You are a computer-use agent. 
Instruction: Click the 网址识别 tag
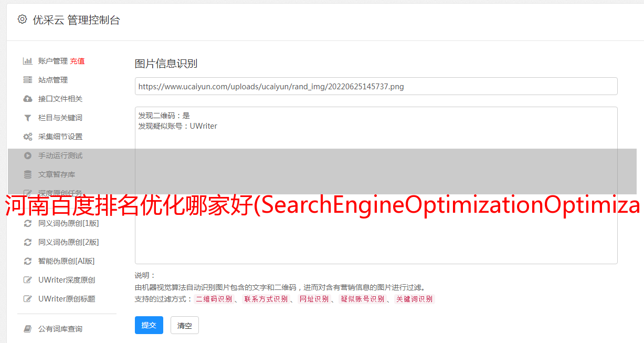[x=314, y=299]
